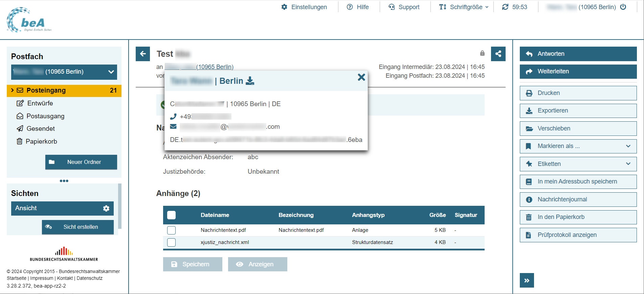Click the sidebar resize three-dot handle

(64, 181)
